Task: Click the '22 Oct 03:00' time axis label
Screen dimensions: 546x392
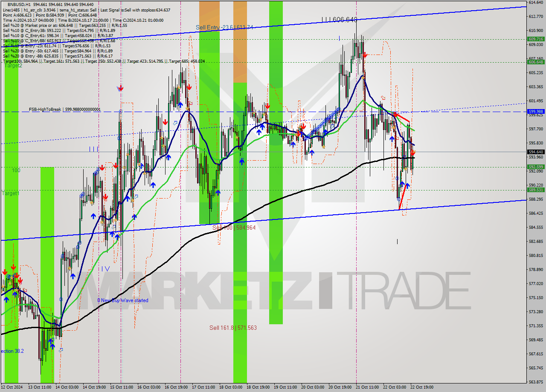Action: tap(395, 387)
